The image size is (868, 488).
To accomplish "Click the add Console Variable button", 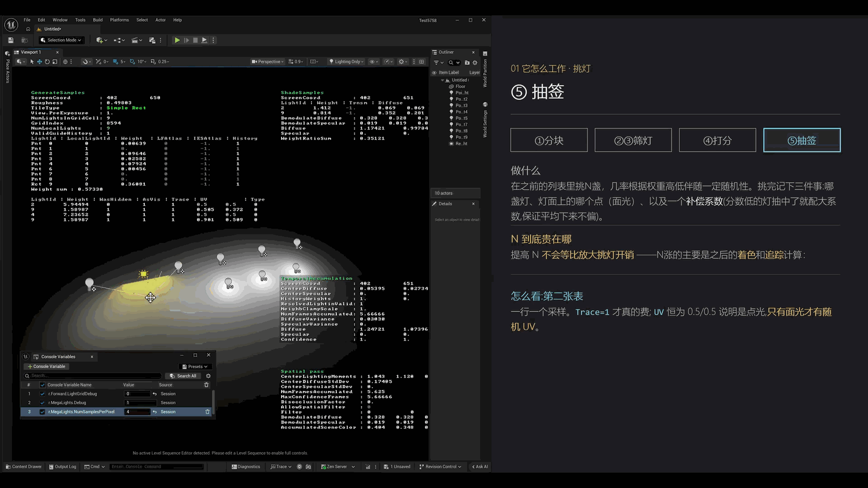I will [47, 367].
